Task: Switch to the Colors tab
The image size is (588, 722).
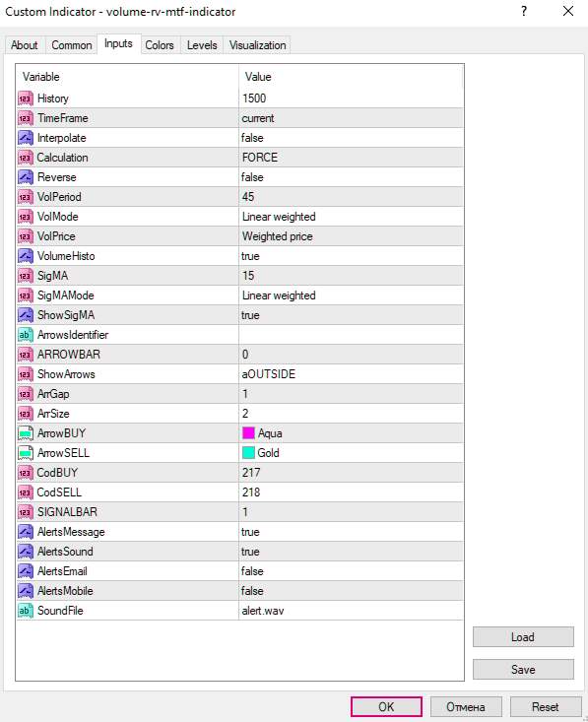Action: coord(160,45)
